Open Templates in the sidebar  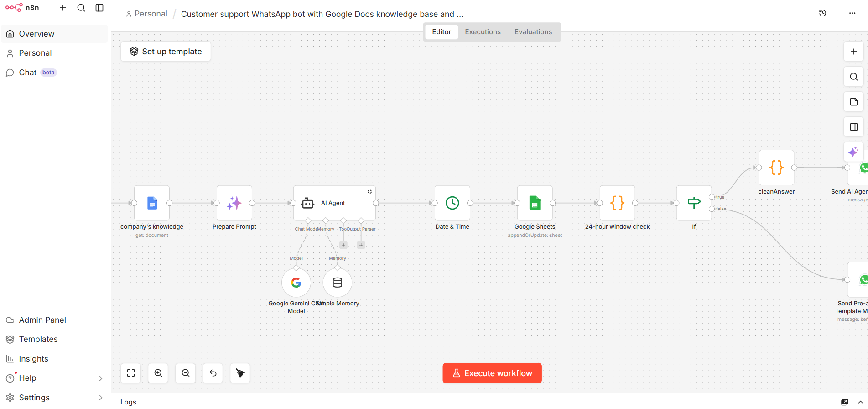54,339
